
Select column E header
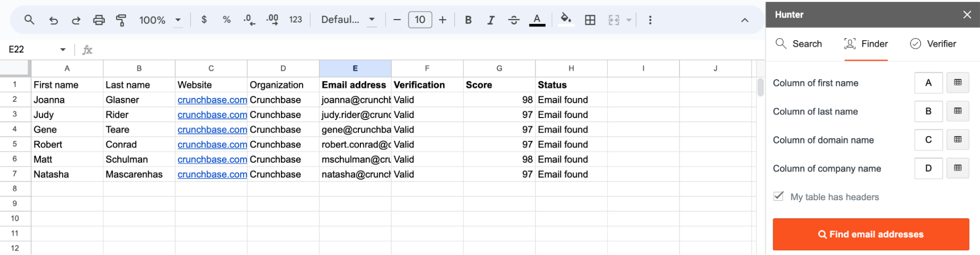click(355, 69)
